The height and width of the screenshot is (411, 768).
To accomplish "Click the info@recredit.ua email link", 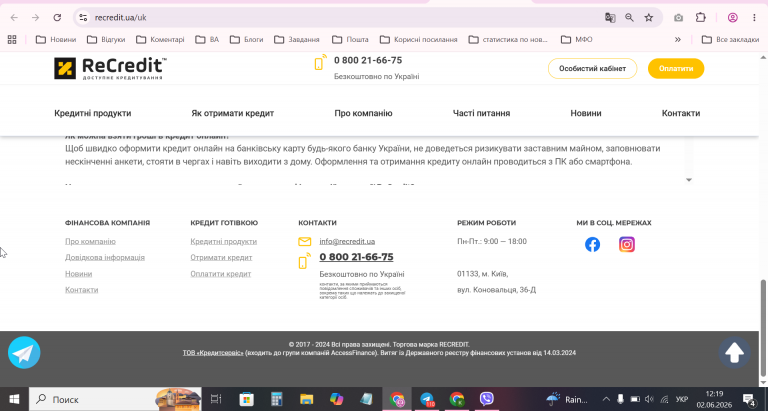I will (x=347, y=242).
